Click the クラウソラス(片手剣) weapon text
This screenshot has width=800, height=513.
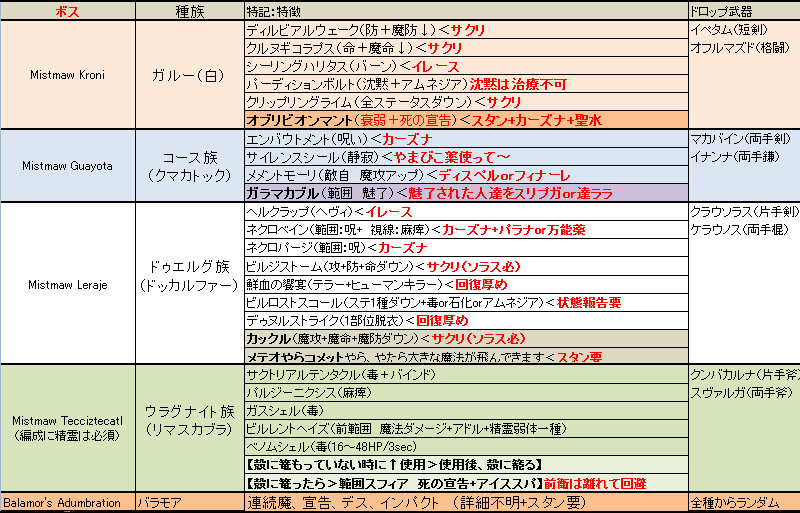744,211
